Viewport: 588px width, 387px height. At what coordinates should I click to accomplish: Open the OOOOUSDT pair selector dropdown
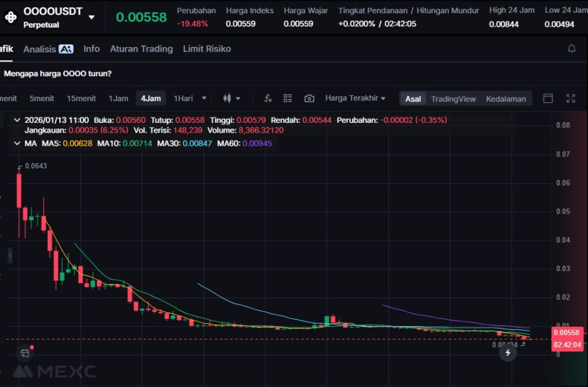[92, 17]
